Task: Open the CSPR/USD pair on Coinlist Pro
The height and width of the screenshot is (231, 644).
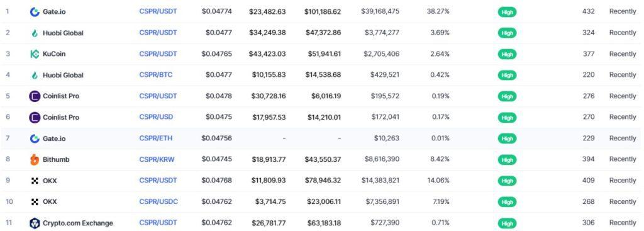Action: pos(156,116)
